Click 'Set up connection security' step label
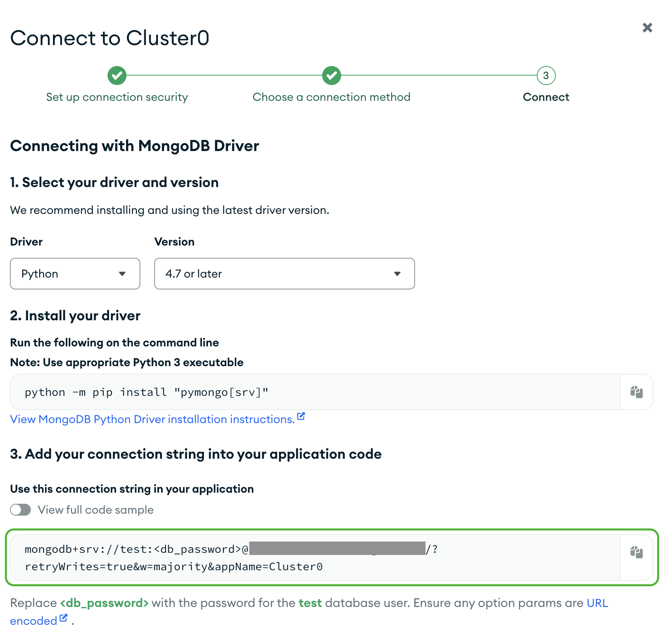 pyautogui.click(x=117, y=97)
